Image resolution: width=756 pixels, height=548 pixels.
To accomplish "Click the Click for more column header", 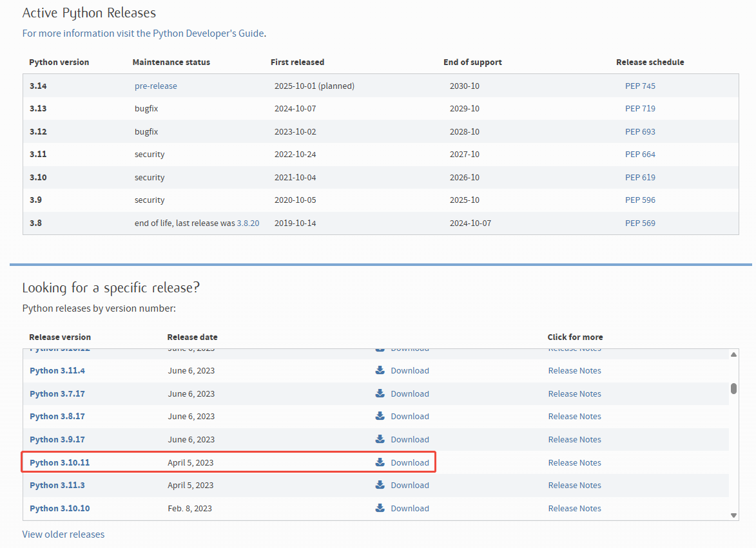I will click(x=575, y=337).
